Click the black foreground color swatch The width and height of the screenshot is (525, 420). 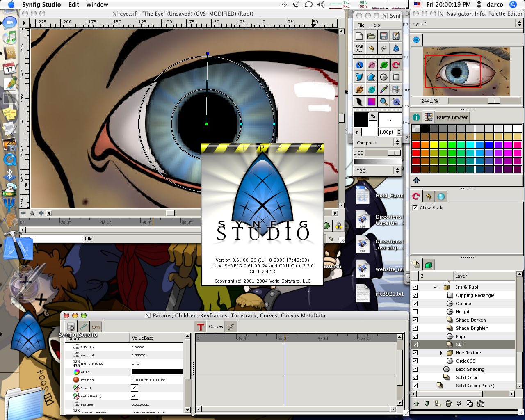[361, 120]
